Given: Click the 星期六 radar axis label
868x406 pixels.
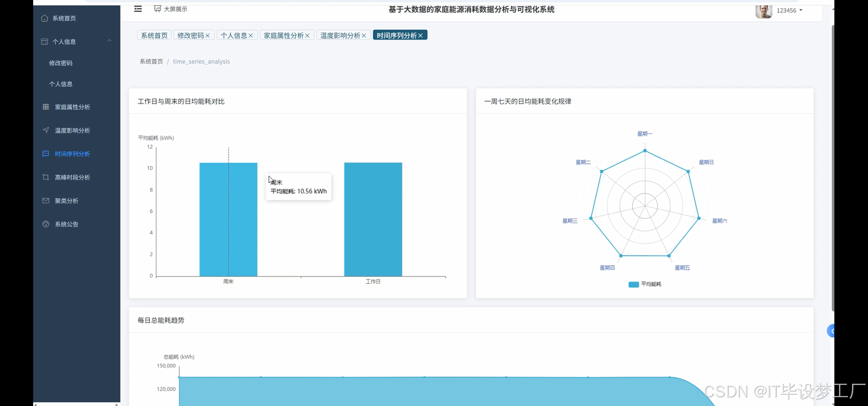Looking at the screenshot, I should [x=719, y=221].
